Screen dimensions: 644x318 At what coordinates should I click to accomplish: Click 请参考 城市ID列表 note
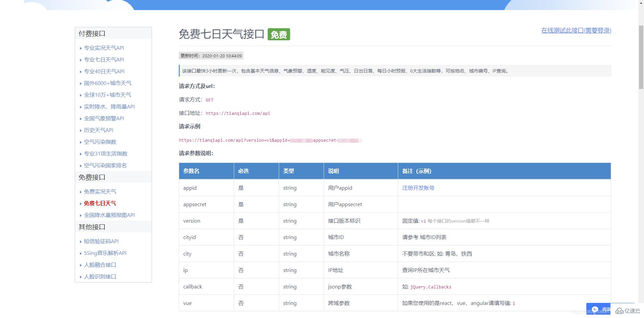point(424,237)
